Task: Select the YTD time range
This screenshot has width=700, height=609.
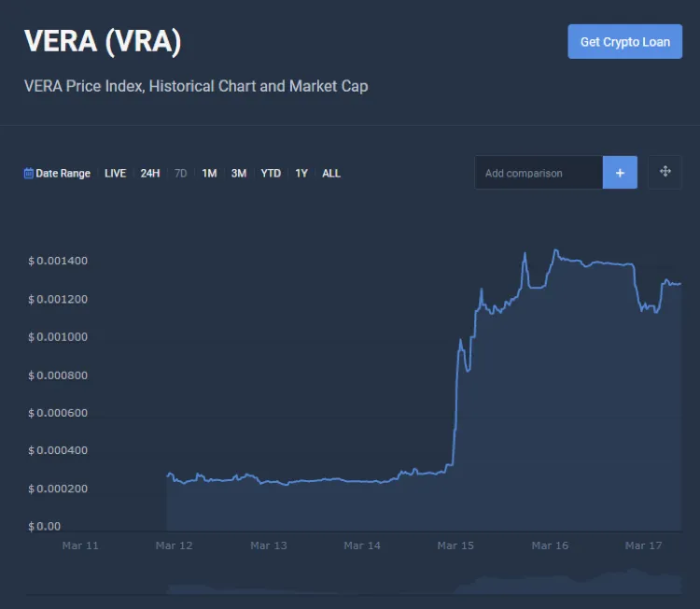Action: (x=271, y=174)
